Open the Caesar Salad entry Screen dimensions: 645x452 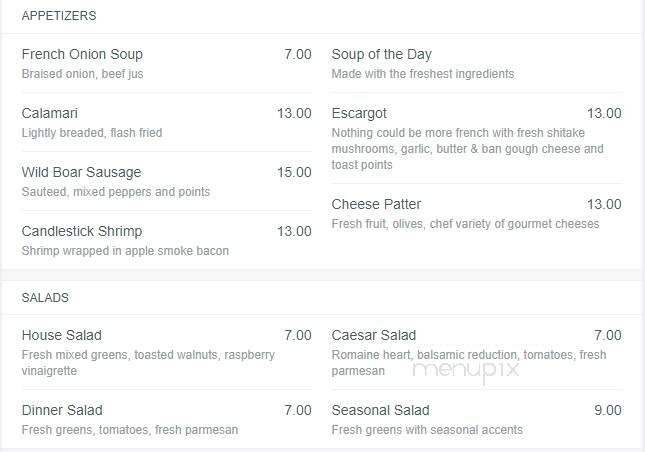(x=374, y=335)
